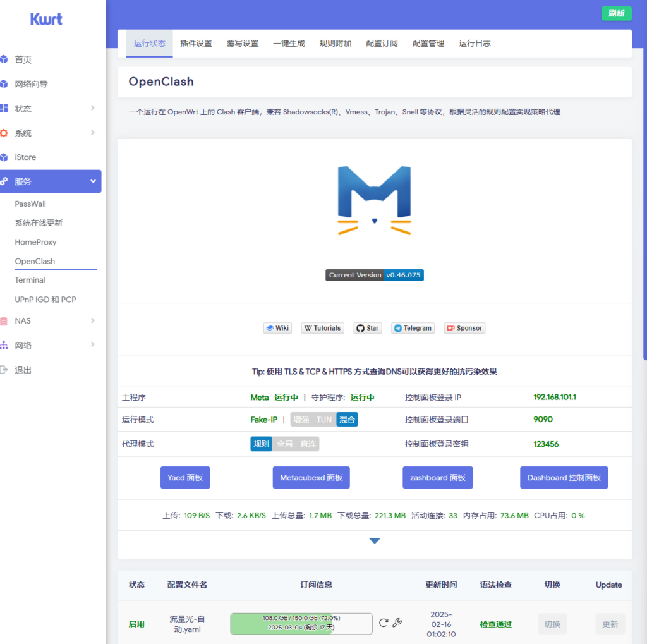Viewport: 647px width, 644px height.
Task: Switch to the 运行状态 tab
Action: pos(149,44)
